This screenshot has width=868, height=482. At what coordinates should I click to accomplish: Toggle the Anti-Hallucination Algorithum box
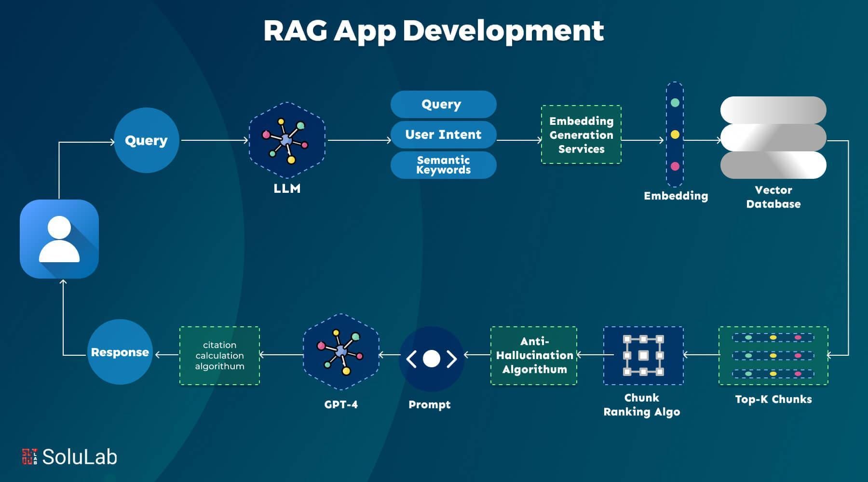(x=533, y=355)
